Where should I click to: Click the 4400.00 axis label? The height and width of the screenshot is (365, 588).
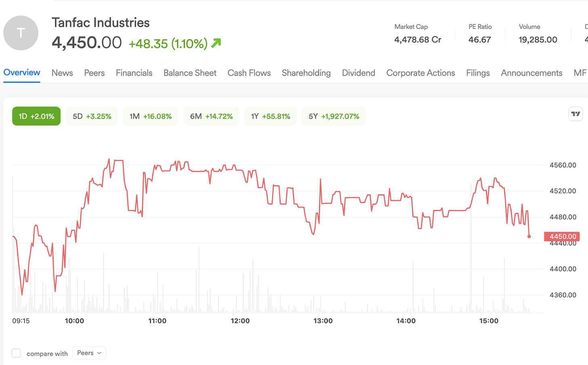pos(563,269)
